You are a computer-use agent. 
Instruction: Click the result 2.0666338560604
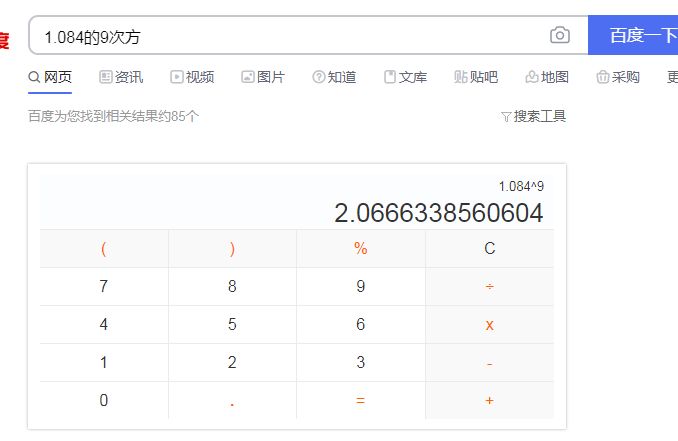(439, 213)
